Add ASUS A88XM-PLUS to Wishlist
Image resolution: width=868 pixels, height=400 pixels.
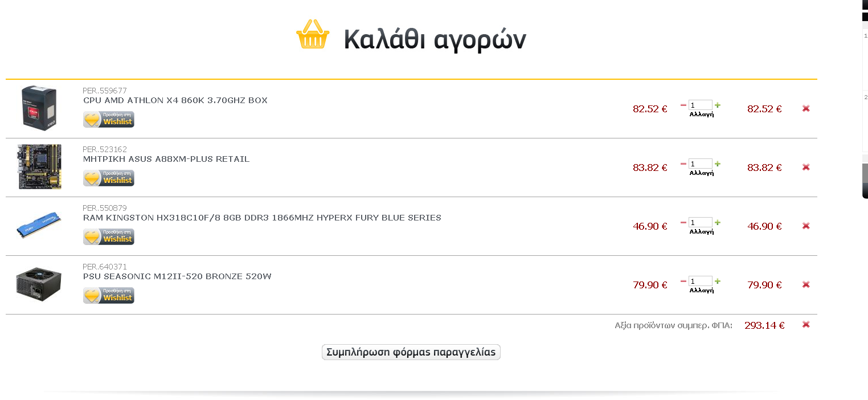(109, 178)
